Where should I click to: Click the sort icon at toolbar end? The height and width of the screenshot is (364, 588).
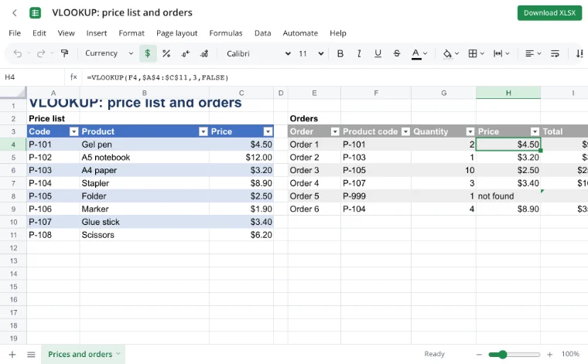coord(579,53)
